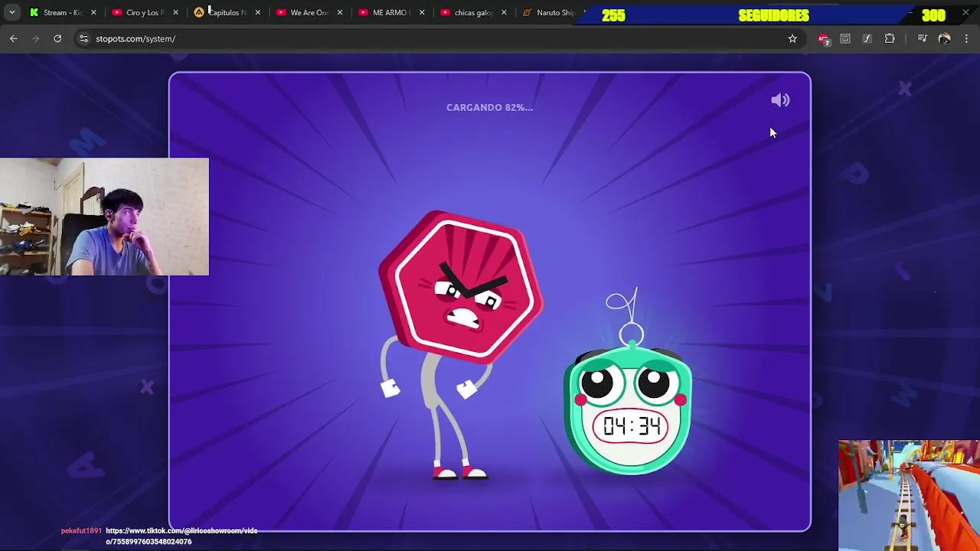This screenshot has width=980, height=551.
Task: Click the 255 followers count
Action: coord(613,15)
